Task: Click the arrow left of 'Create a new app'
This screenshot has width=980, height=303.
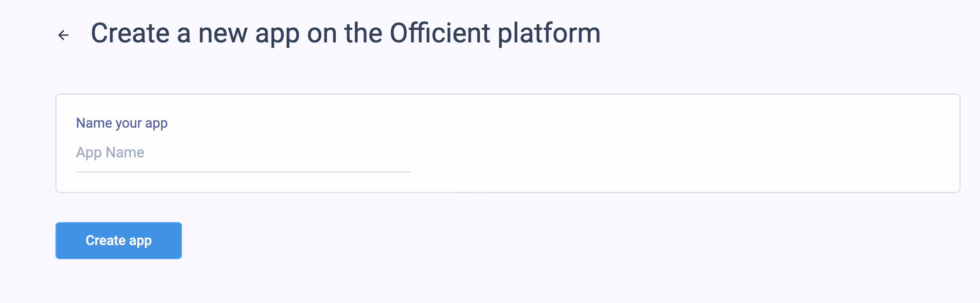Action: [x=63, y=35]
